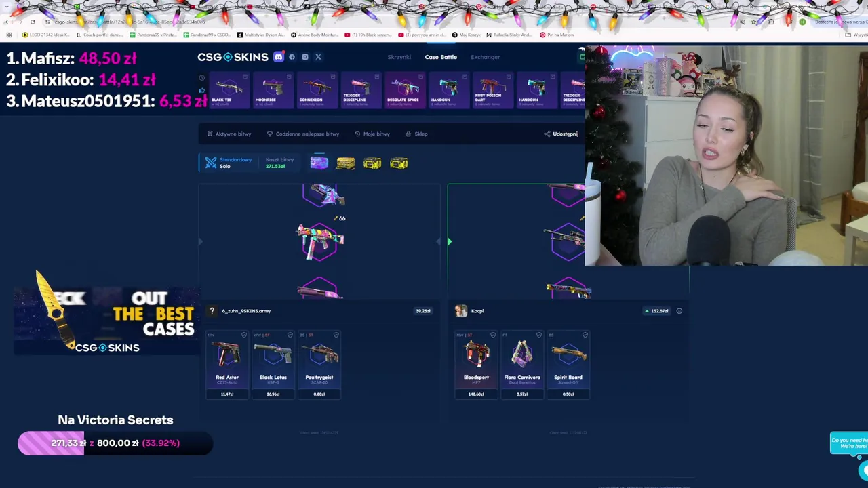This screenshot has height=488, width=868.
Task: Click emoji icon next to 152.67zł
Action: 679,311
